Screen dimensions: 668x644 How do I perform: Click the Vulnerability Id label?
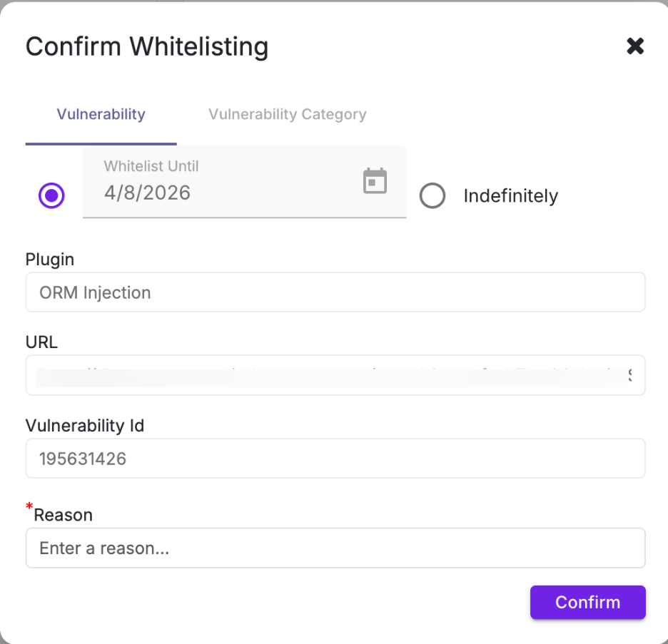(x=85, y=426)
